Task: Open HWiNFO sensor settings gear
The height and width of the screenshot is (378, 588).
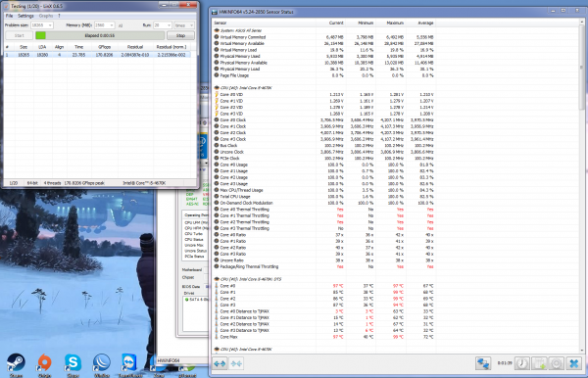Action: pos(556,363)
